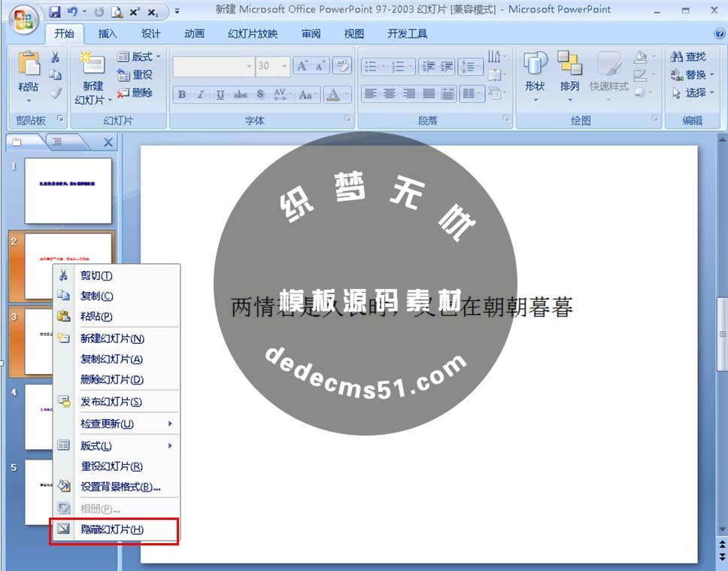Expand the Layout (版式) dropdown in ribbon

[139, 57]
